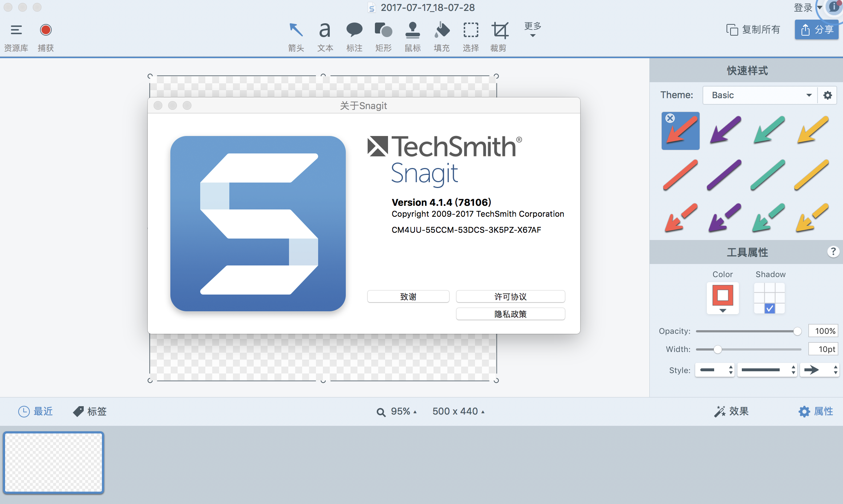Toggle the Shadow checkbox in tool properties

click(769, 309)
